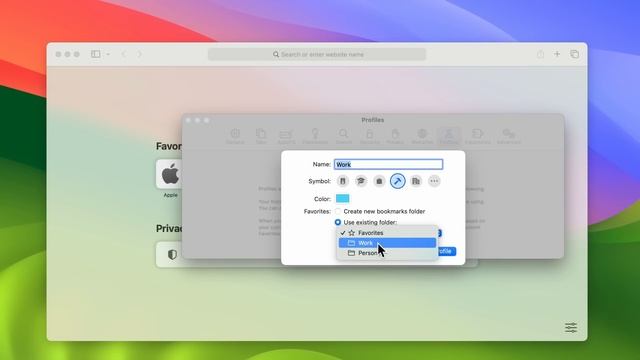640x360 pixels.
Task: Open Security settings tab
Action: pyautogui.click(x=369, y=136)
